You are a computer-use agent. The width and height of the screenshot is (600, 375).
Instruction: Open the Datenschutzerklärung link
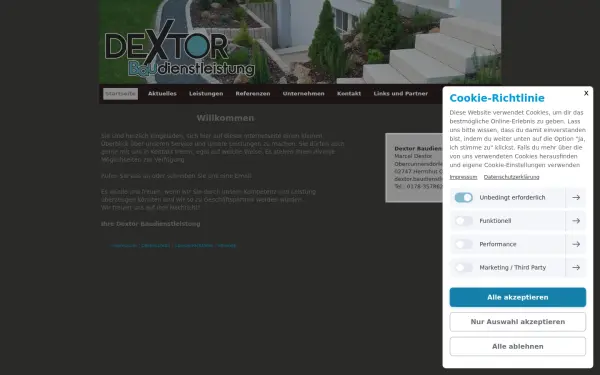(511, 177)
